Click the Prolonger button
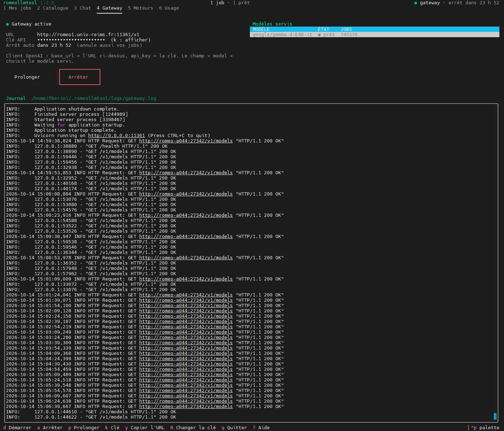Image resolution: width=504 pixels, height=431 pixels. (x=27, y=77)
